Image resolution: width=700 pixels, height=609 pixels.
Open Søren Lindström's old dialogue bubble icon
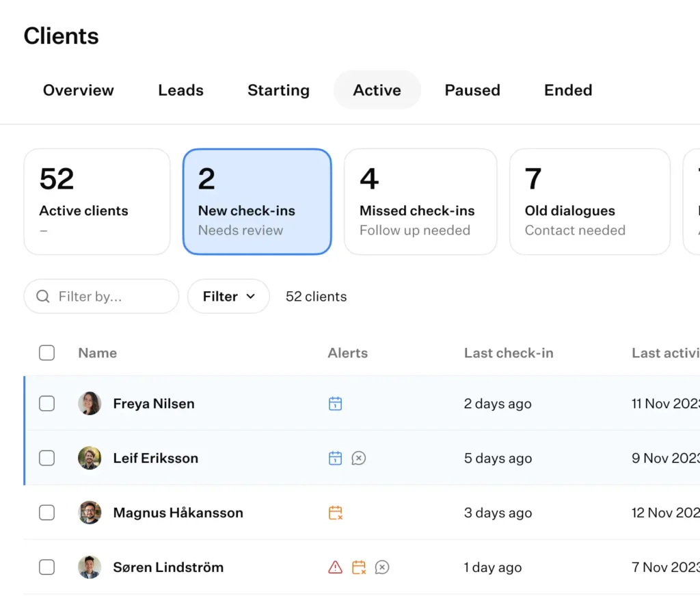[x=382, y=567]
